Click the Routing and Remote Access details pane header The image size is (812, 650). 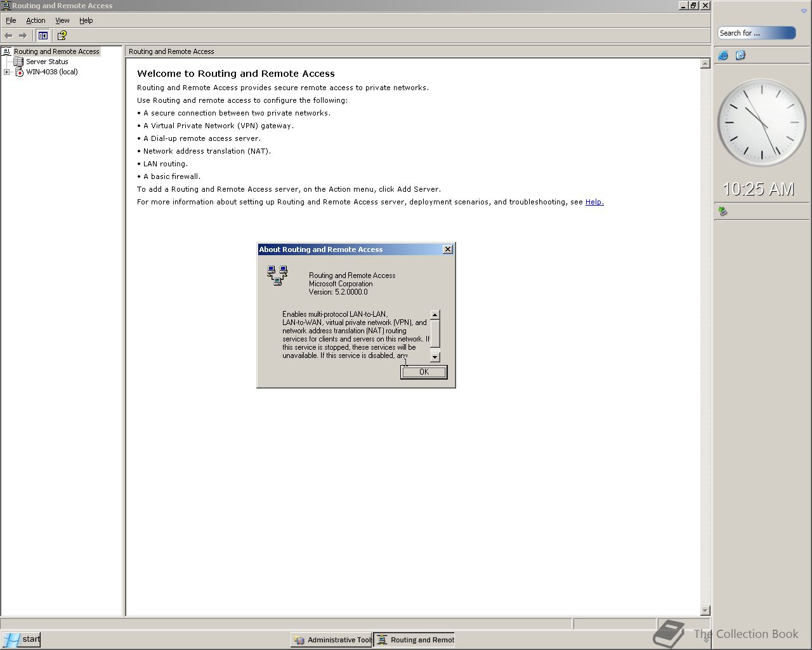click(418, 51)
